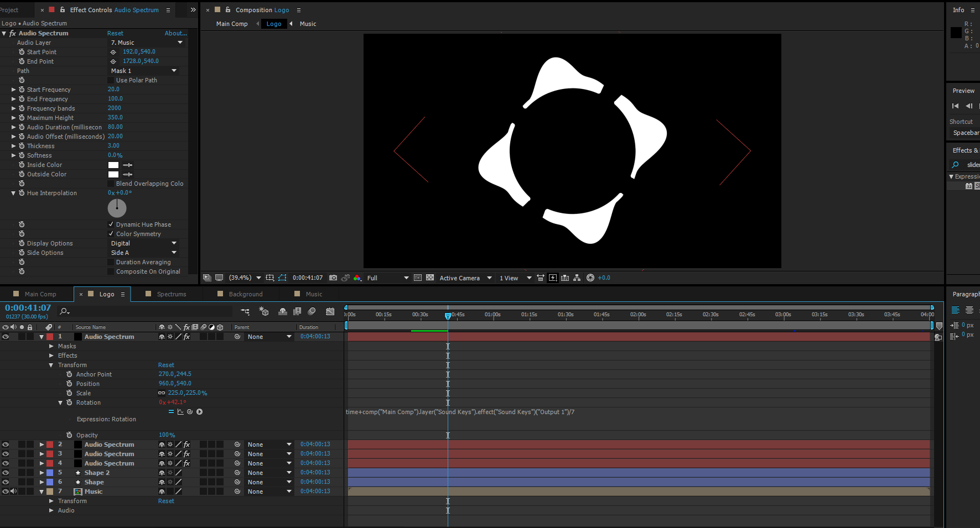Uncheck Dynamic Hue Phase checkbox

[x=111, y=224]
